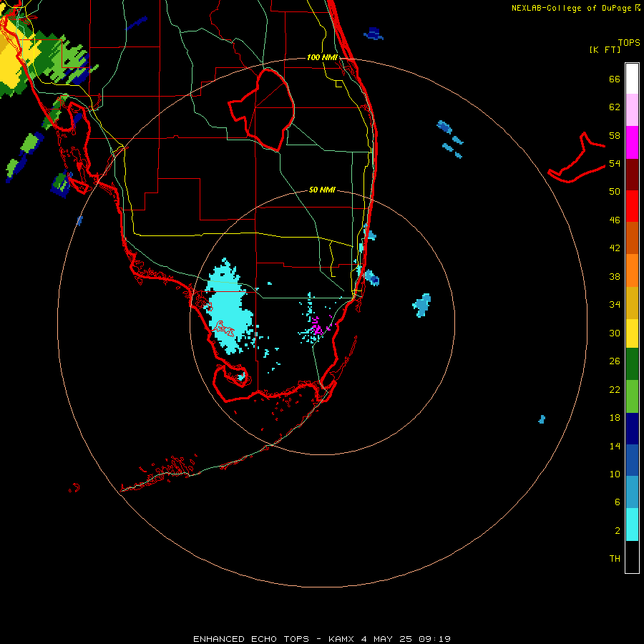
Task: Click the 'TH' legend label
Action: coord(615,558)
